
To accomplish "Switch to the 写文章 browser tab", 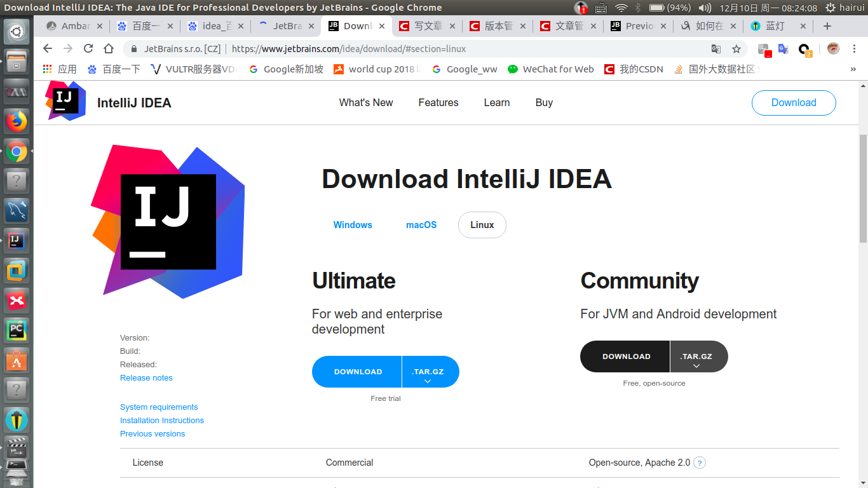I will [x=426, y=26].
